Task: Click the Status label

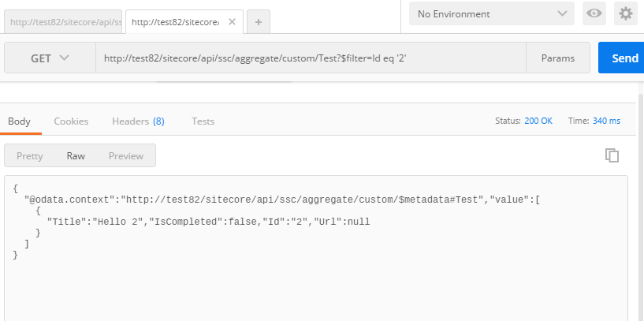Action: point(508,121)
